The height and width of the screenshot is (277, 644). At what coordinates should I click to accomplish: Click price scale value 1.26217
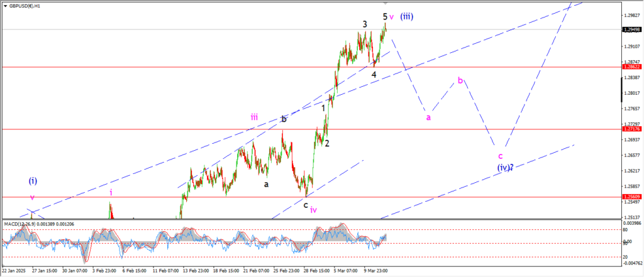pyautogui.click(x=632, y=171)
